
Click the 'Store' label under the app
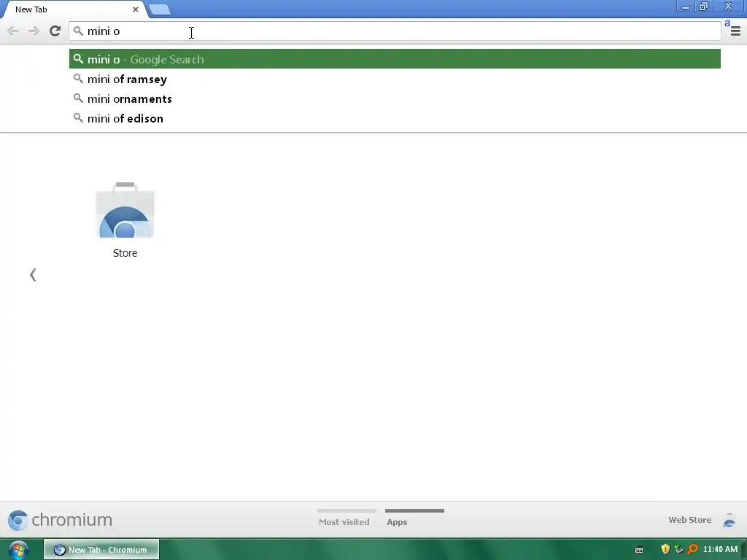125,253
